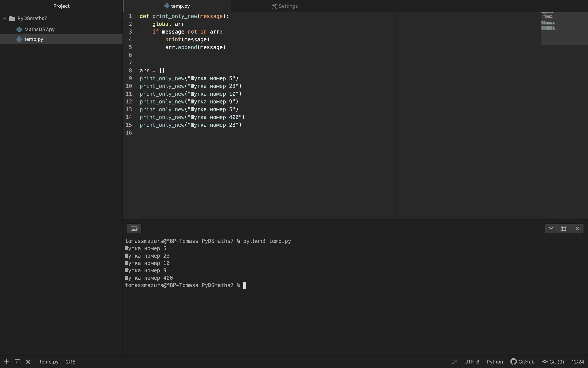Click the Python icon on temp.py tab

point(167,6)
